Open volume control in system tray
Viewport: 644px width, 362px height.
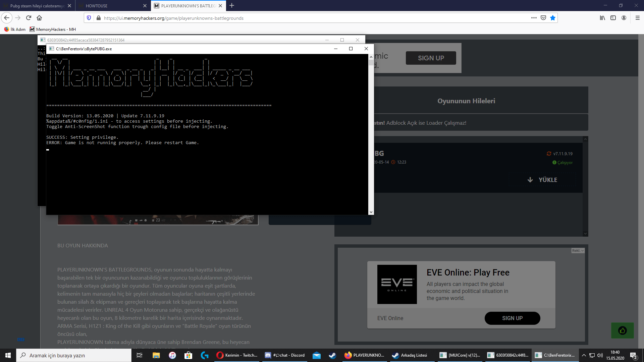600,355
